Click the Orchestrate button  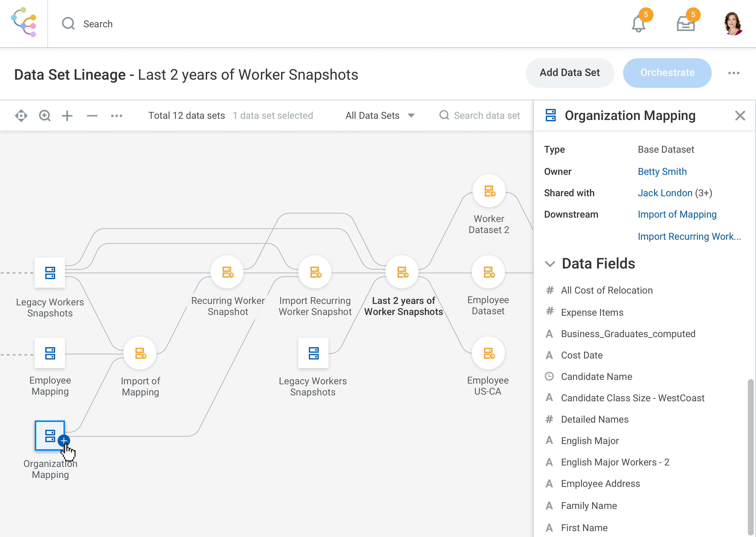[667, 73]
